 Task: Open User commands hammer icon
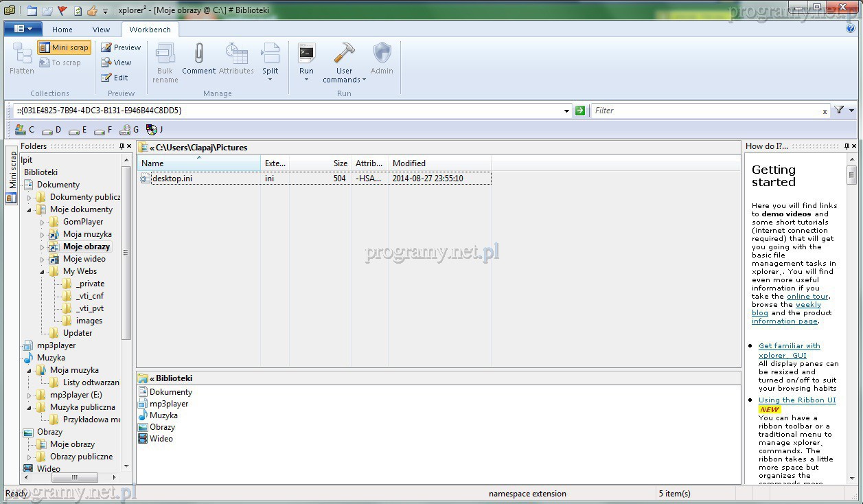click(x=344, y=54)
